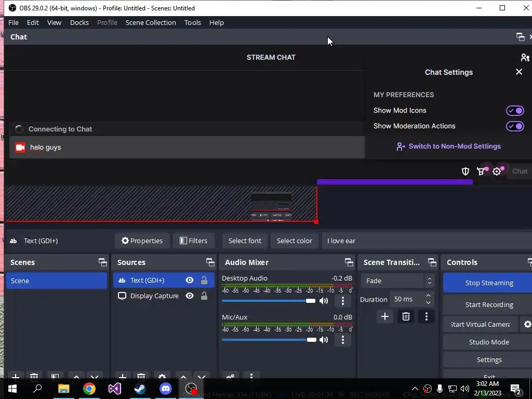Mute Mic/Aux speaker icon

(324, 340)
